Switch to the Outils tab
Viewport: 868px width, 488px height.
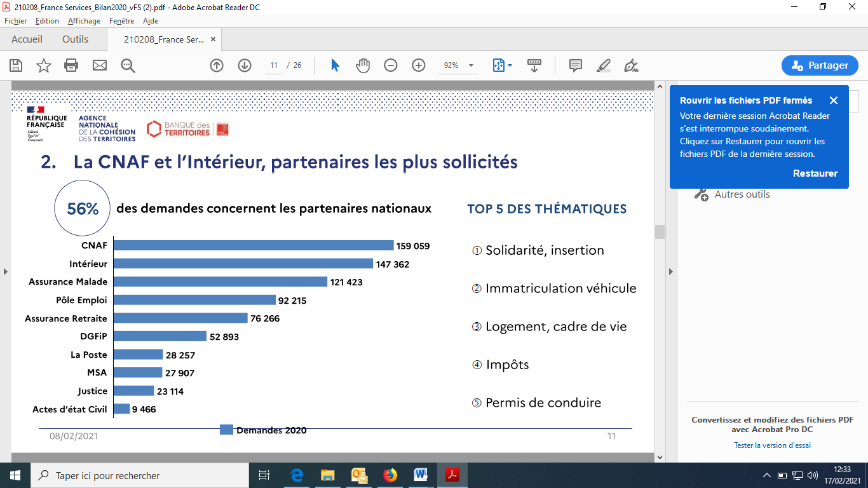tap(75, 39)
